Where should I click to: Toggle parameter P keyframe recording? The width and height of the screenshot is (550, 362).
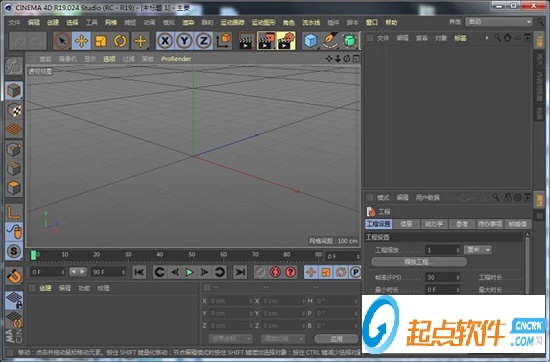(356, 272)
